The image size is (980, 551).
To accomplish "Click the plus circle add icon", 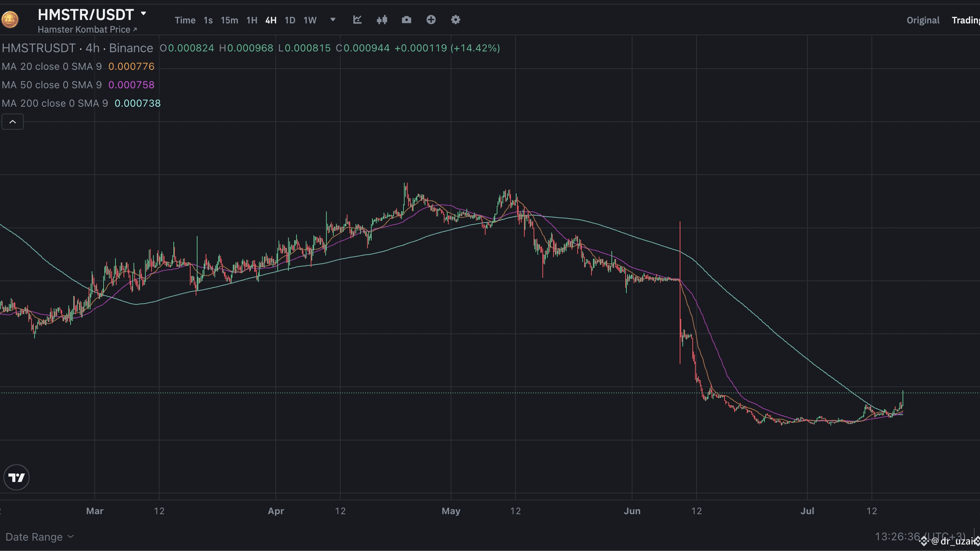I will 431,20.
